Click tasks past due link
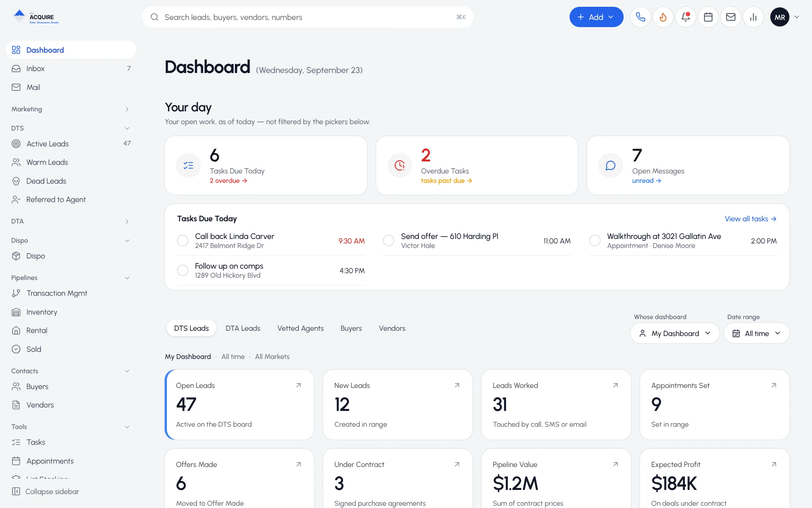This screenshot has height=508, width=812. 446,181
